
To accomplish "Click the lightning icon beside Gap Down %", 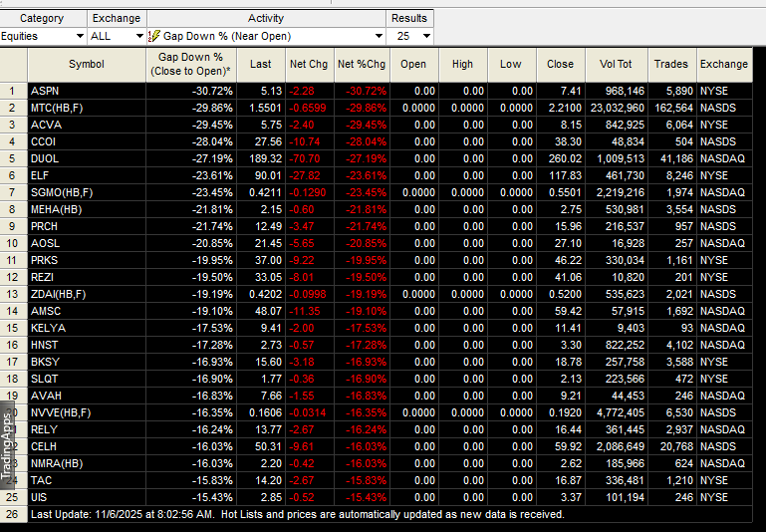I will click(x=153, y=36).
